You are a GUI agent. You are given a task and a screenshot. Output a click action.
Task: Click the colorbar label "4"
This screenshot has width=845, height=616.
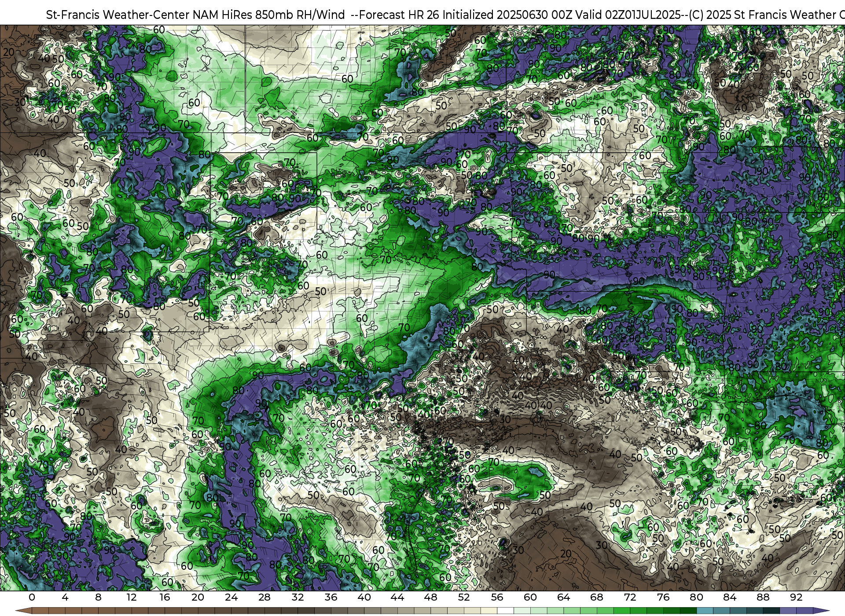click(x=65, y=598)
